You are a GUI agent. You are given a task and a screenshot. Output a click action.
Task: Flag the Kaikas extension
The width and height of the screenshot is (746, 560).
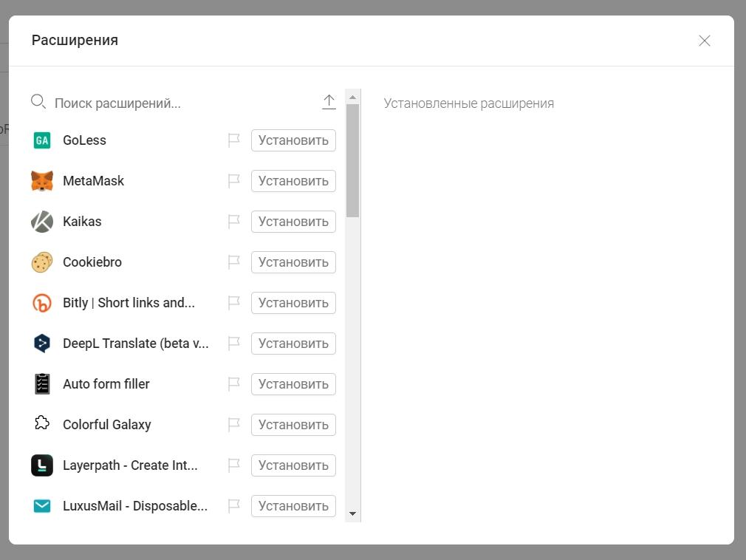233,222
